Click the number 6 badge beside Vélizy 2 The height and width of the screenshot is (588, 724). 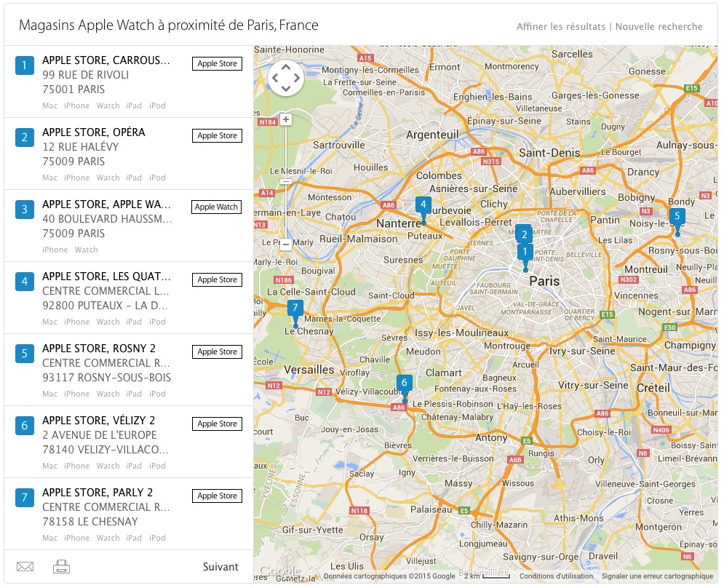(x=25, y=426)
